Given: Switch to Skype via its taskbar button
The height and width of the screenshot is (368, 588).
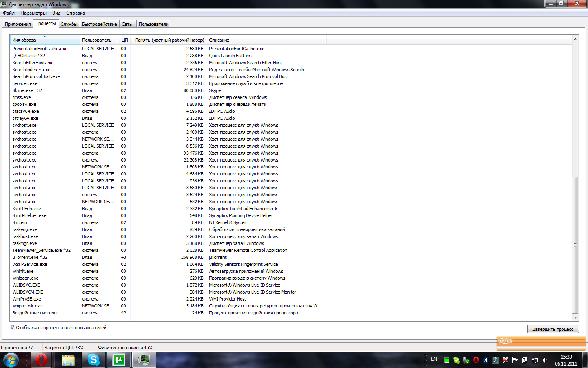Looking at the screenshot, I should point(94,360).
